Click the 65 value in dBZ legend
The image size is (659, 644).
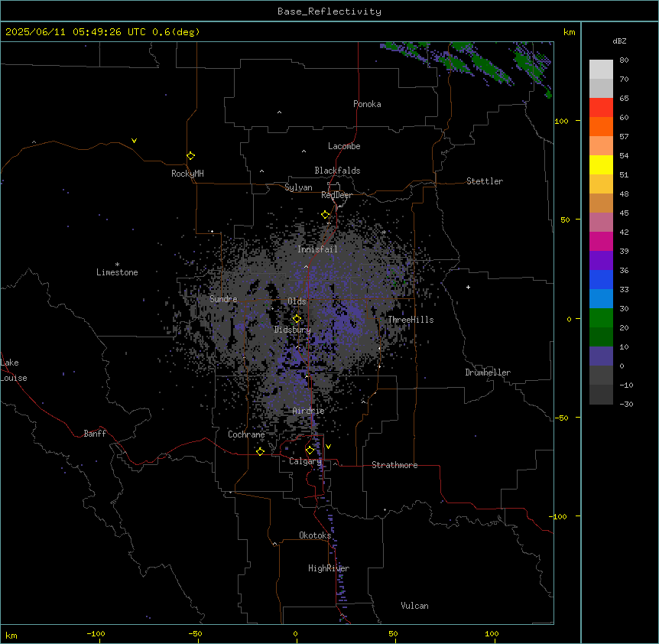coord(624,98)
